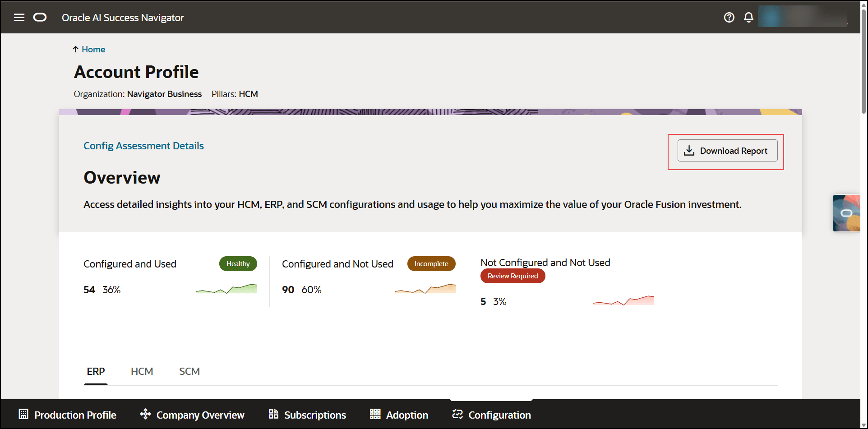Click the Configured and Used label
This screenshot has width=868, height=429.
[130, 264]
